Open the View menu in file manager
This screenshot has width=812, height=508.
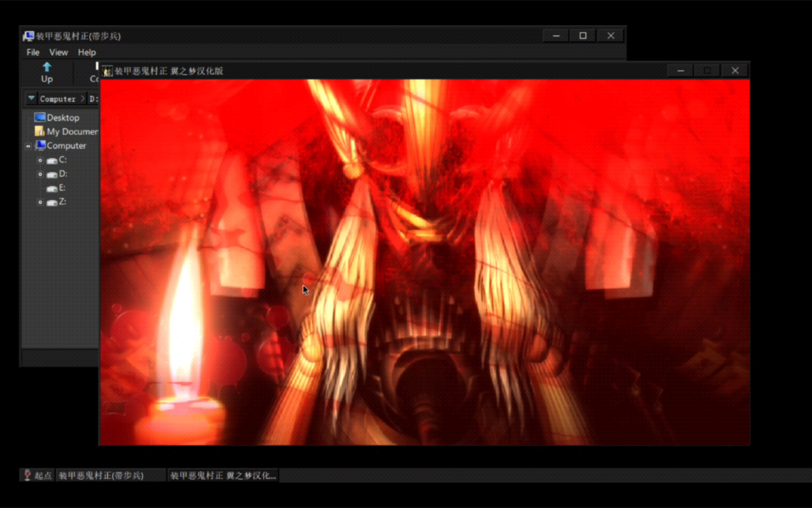click(59, 52)
